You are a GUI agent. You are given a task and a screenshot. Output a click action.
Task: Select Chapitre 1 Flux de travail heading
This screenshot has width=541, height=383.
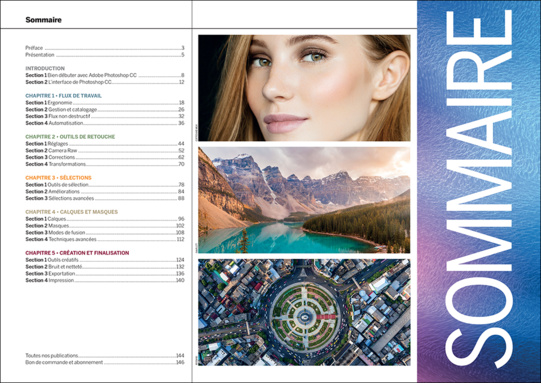point(63,96)
